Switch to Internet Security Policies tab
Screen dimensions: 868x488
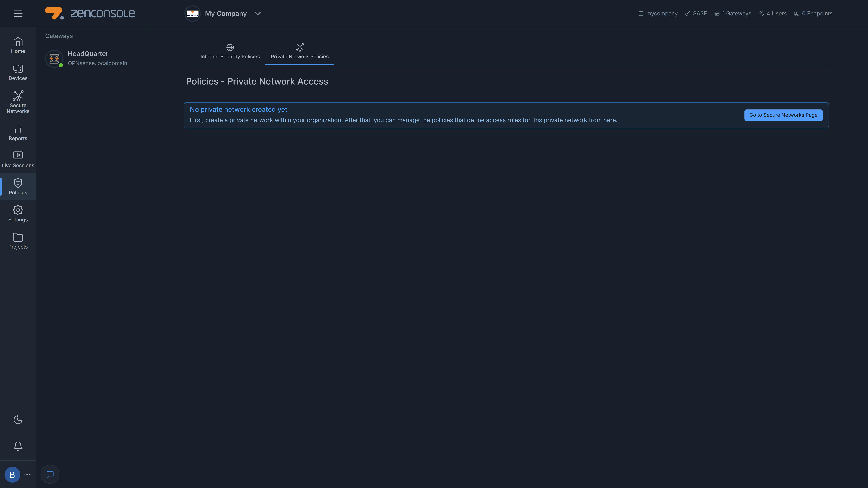coord(230,52)
